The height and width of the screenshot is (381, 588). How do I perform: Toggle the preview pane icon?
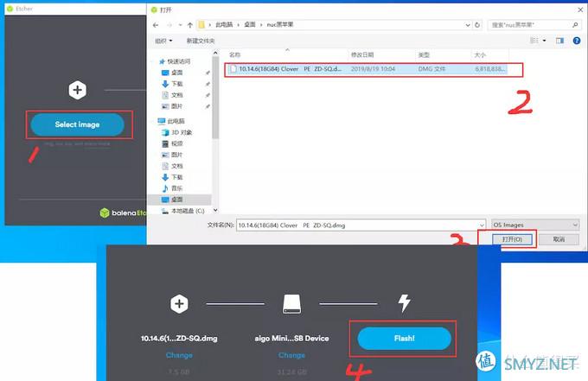(x=559, y=41)
